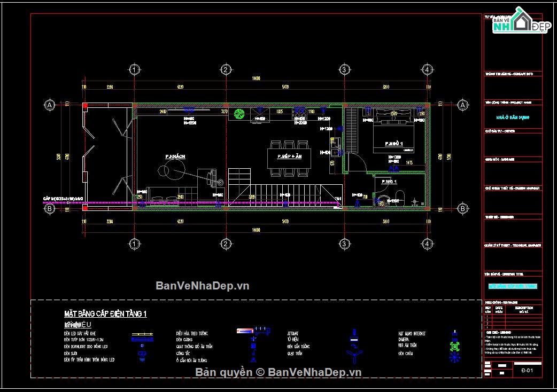Select the wall air conditioner legend symbol
Viewport: 557px width, 392px height.
(245, 331)
